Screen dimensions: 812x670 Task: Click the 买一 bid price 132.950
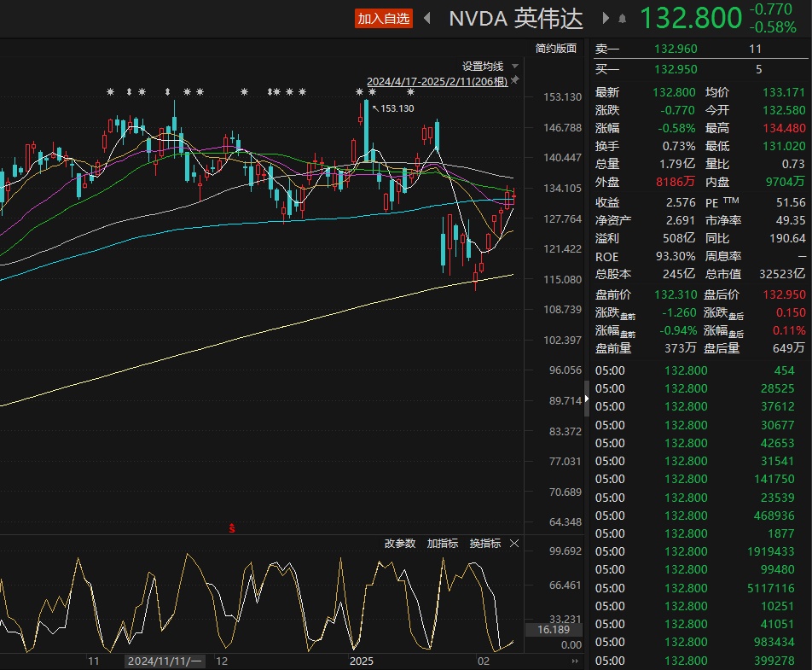click(x=676, y=69)
